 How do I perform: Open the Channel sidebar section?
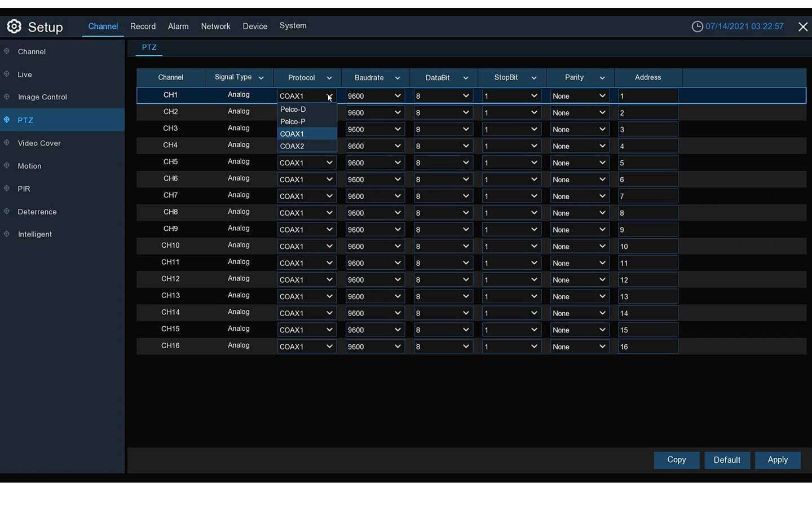pos(32,51)
